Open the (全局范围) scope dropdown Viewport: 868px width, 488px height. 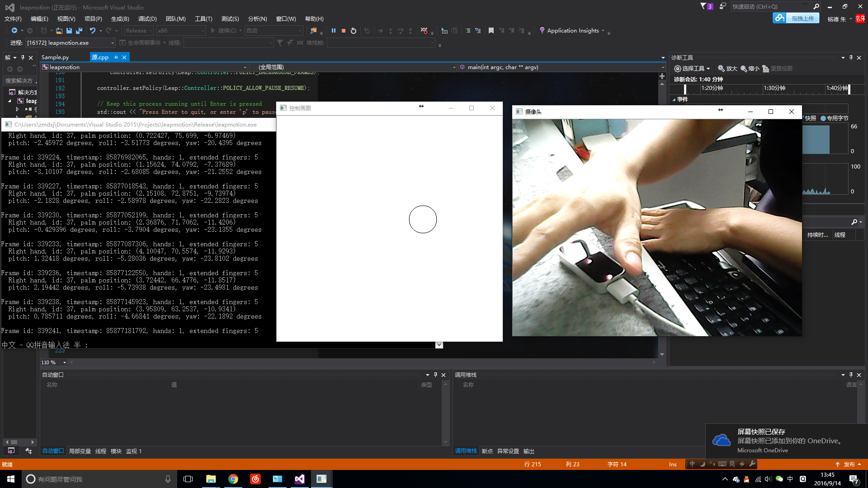(x=353, y=67)
